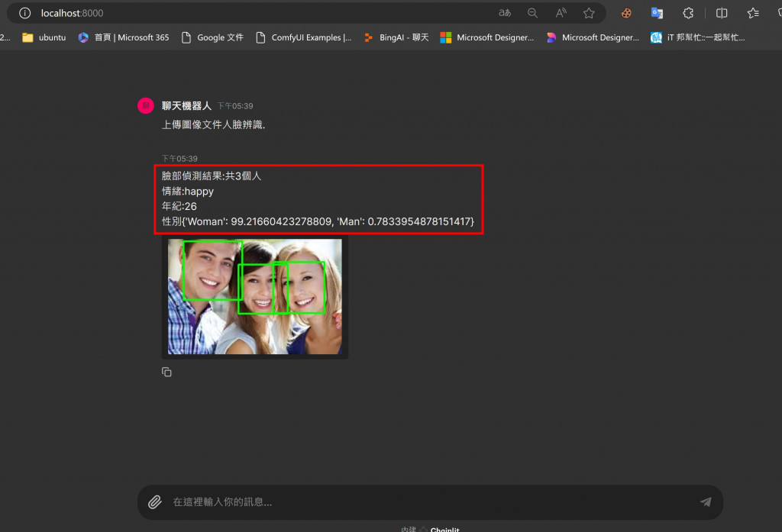Image resolution: width=782 pixels, height=532 pixels.
Task: Open the cookie extension icon
Action: coord(626,14)
